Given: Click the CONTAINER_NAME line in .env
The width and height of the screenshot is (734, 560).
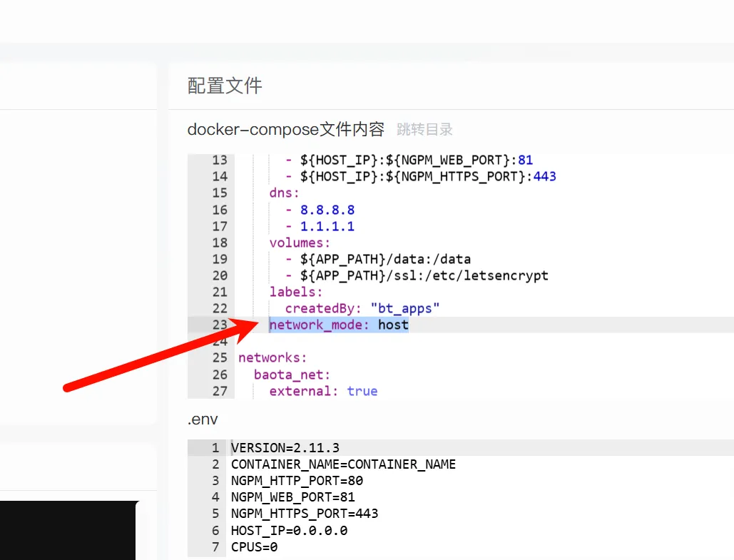Looking at the screenshot, I should point(343,464).
